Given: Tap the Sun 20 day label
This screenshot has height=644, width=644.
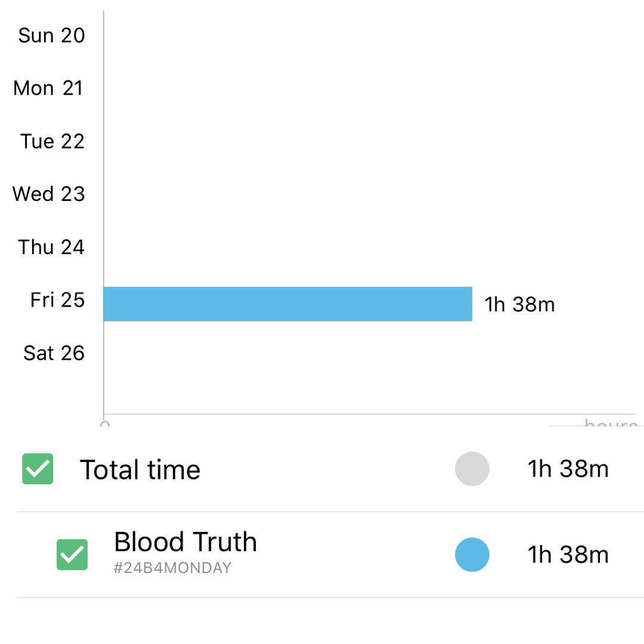Looking at the screenshot, I should [x=51, y=35].
